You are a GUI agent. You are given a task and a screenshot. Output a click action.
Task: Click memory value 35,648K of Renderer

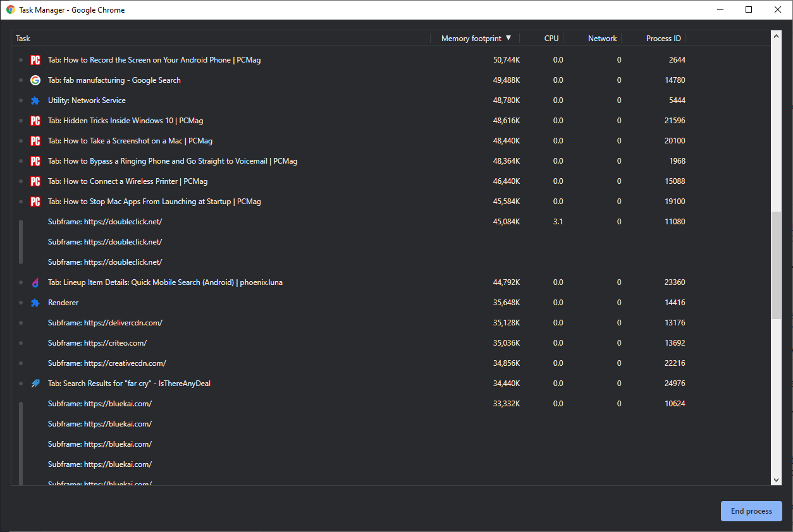tap(507, 303)
